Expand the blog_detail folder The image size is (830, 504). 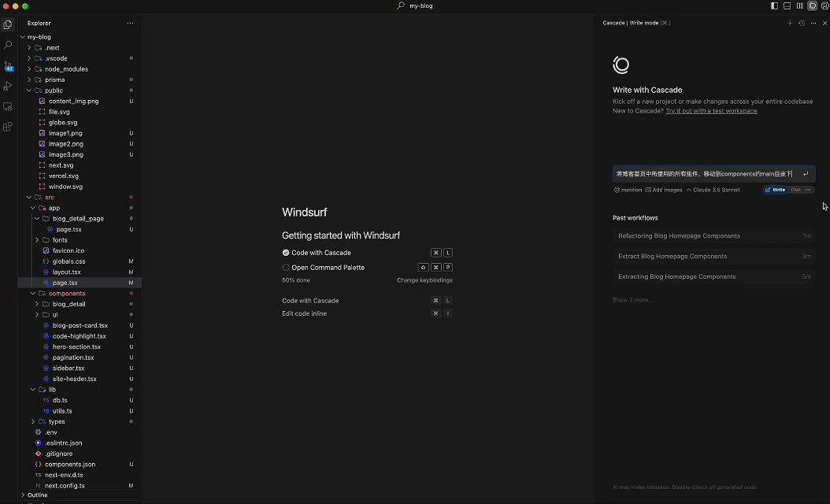(37, 304)
